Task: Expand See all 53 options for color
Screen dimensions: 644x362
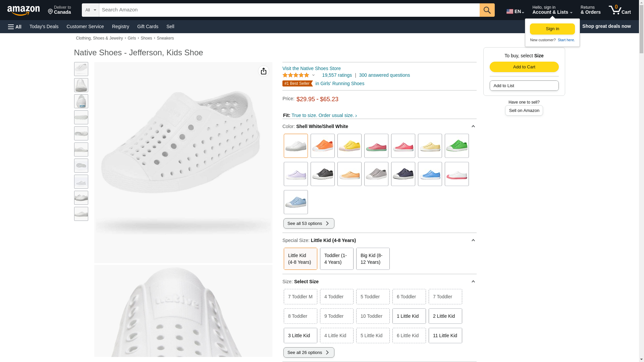Action: pyautogui.click(x=309, y=224)
